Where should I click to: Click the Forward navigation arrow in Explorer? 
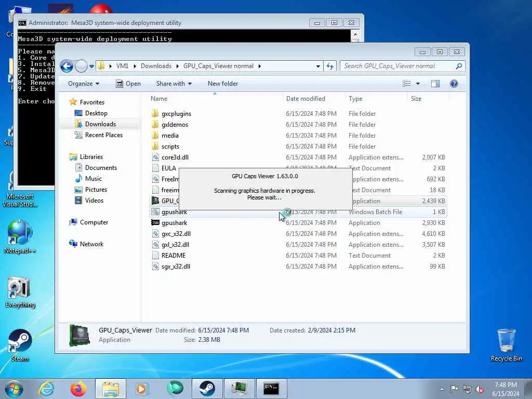coord(81,66)
